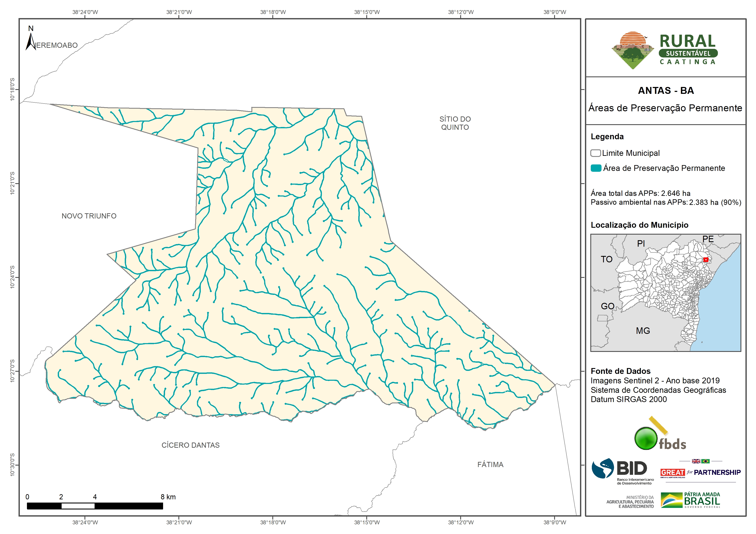Screen dimensions: 756x534
Task: Click the Pátria Amada Brasil logo
Action: [x=691, y=500]
